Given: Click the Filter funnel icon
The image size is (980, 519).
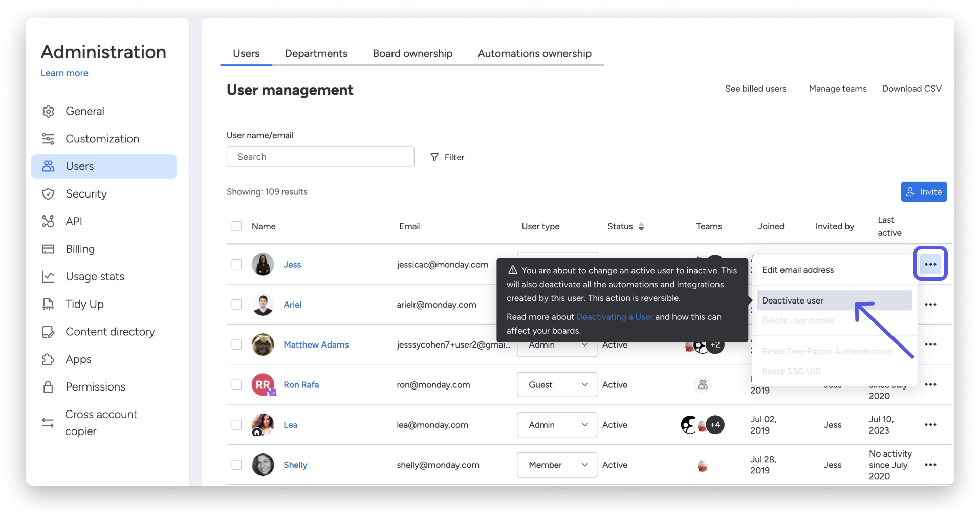Looking at the screenshot, I should [434, 157].
